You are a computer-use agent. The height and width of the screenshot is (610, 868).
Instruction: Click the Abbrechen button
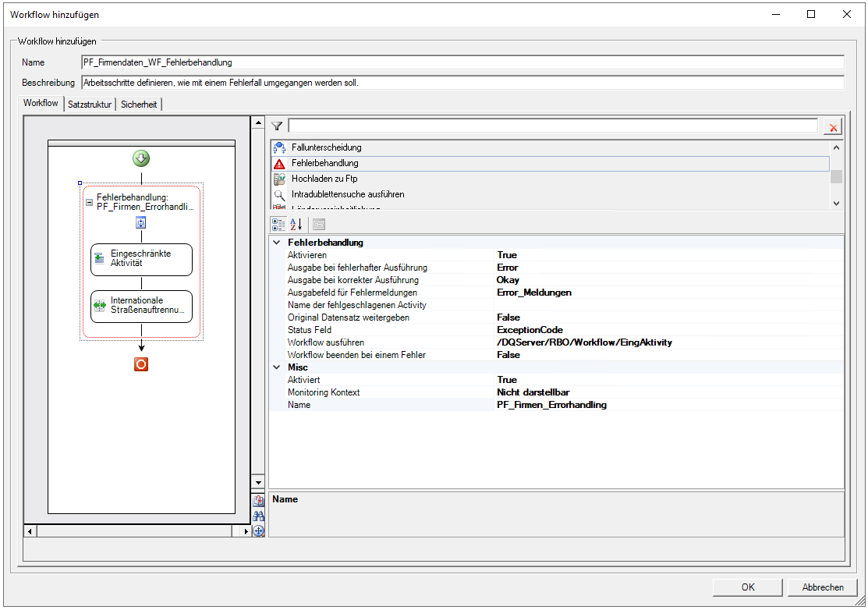point(823,587)
